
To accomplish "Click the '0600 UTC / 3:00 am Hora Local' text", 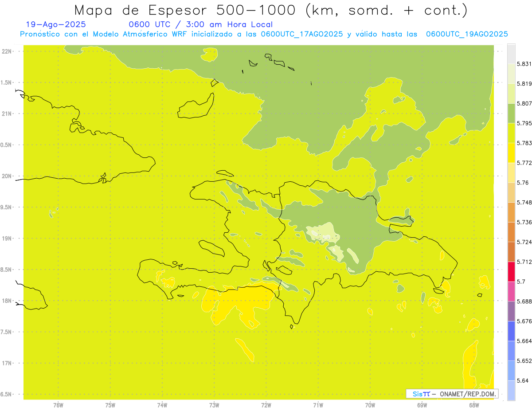I will 201,24.
